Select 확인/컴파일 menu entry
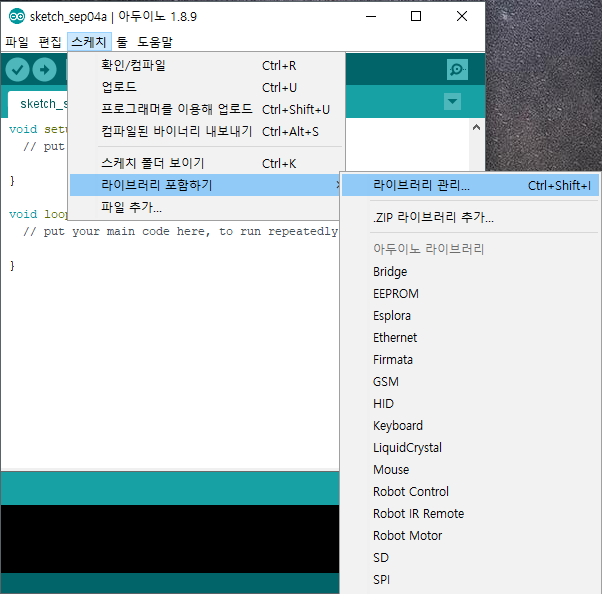602x594 pixels. point(207,66)
